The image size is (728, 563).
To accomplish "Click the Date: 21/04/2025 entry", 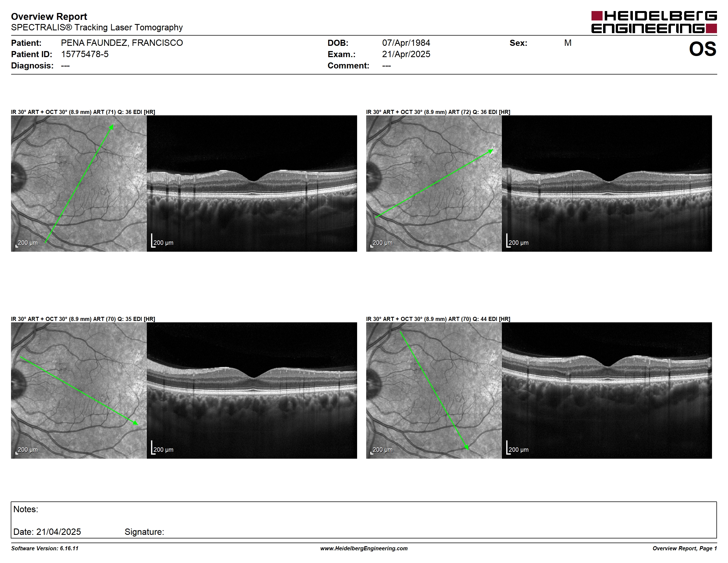I will [x=47, y=532].
